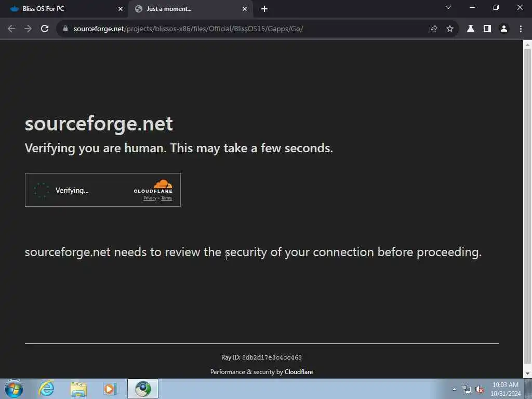
Task: Open the Cloudflare Terms link
Action: [167, 198]
